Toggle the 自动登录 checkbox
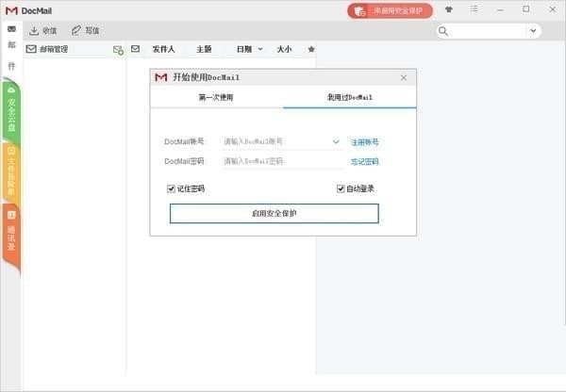The width and height of the screenshot is (566, 392). click(x=341, y=188)
